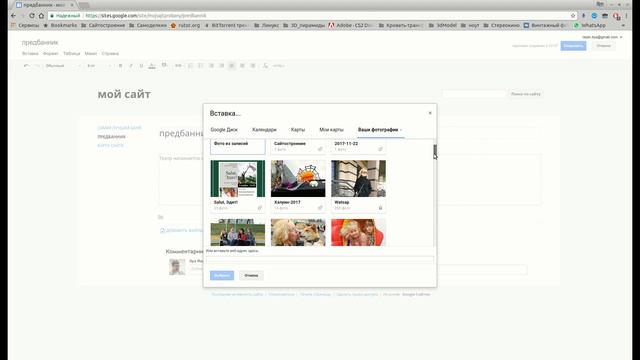Click the link icon on Salut album

point(260,208)
